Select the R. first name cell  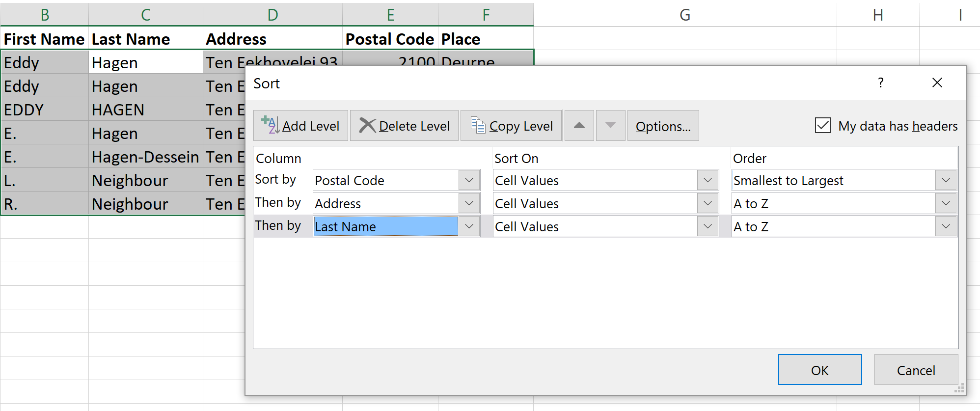pos(45,203)
